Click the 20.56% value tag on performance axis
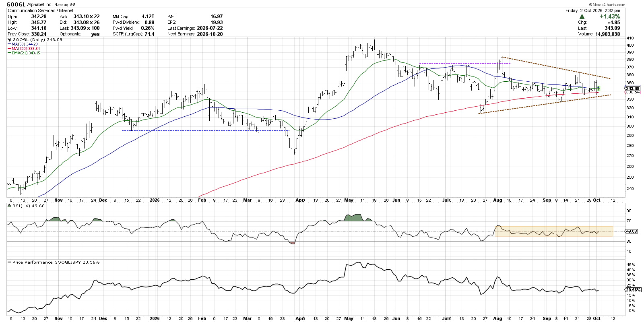 tap(634, 290)
